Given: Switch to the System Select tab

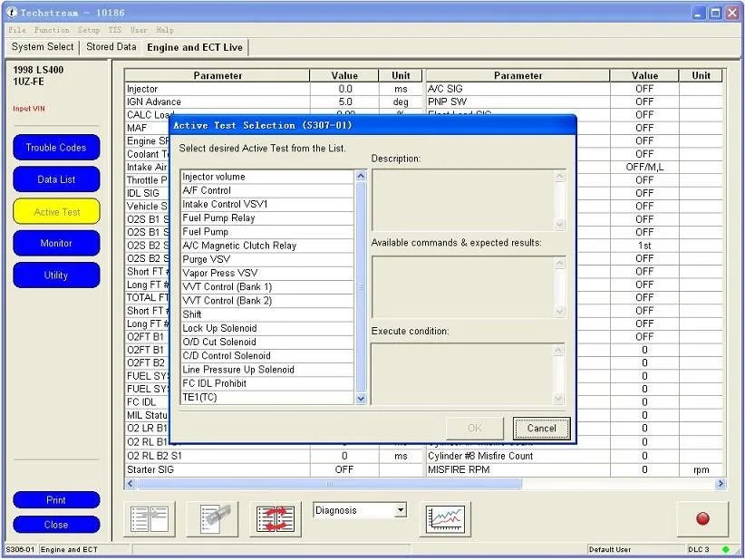Looking at the screenshot, I should click(x=43, y=47).
